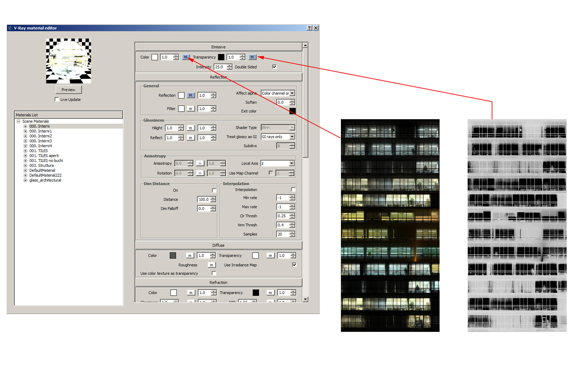The height and width of the screenshot is (368, 588).
Task: Toggle the Use Irradiance Map checkbox
Action: [x=294, y=265]
